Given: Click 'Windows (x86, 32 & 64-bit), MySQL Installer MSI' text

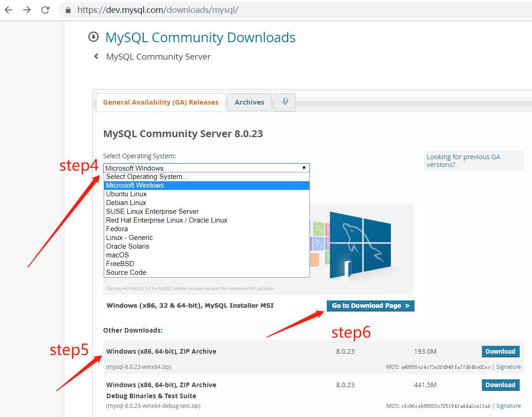Looking at the screenshot, I should click(190, 306).
